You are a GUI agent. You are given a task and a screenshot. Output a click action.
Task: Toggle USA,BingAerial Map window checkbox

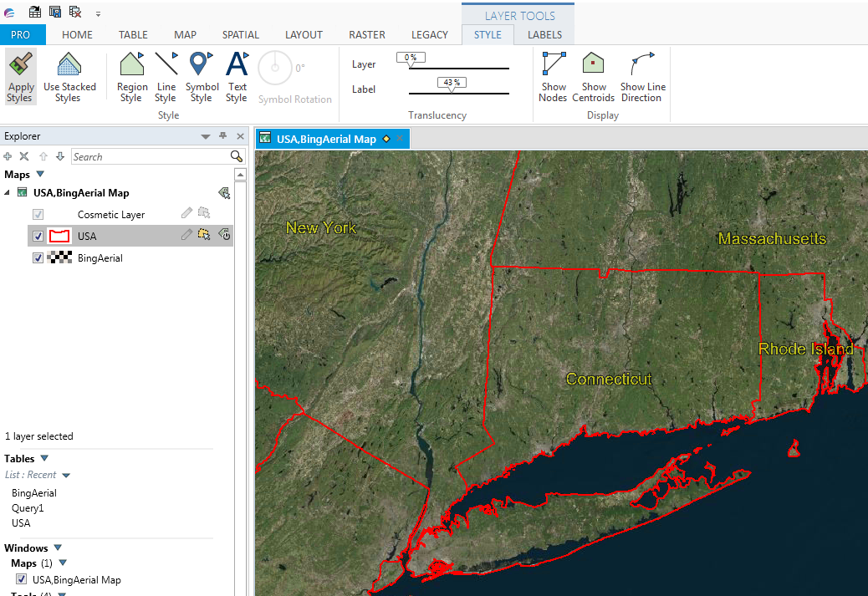tap(22, 579)
